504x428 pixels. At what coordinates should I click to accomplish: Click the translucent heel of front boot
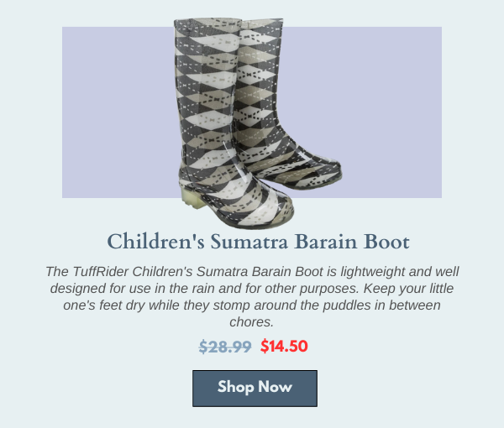tap(192, 198)
